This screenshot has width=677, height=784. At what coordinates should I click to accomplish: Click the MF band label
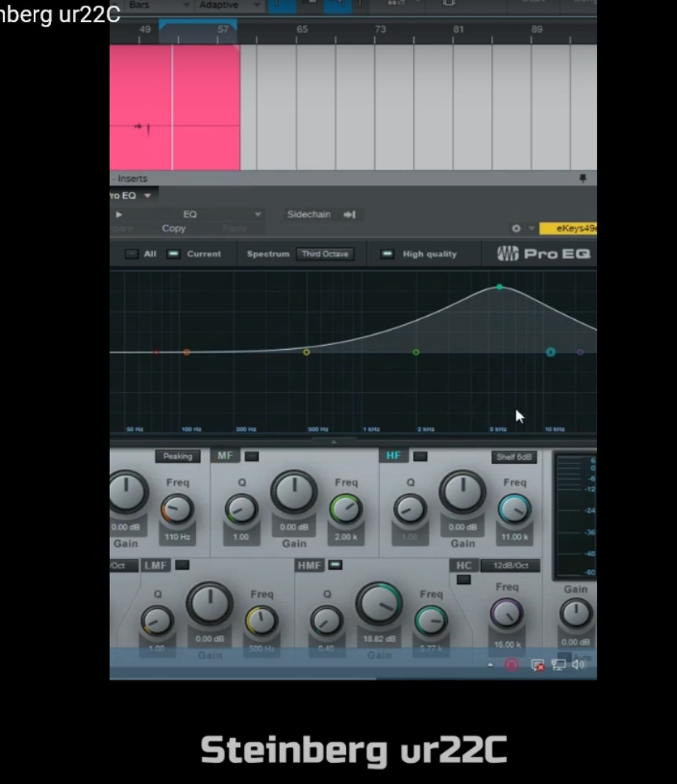coord(225,456)
